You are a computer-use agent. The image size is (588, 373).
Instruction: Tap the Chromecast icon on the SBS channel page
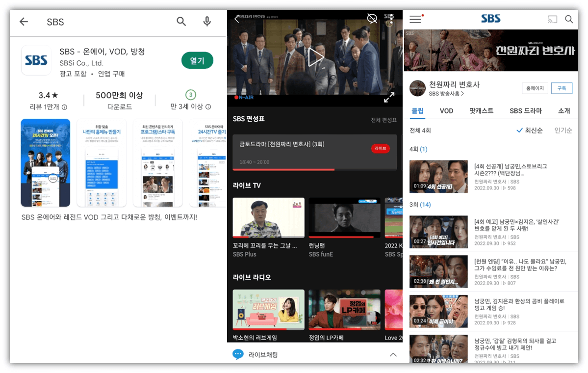point(553,19)
